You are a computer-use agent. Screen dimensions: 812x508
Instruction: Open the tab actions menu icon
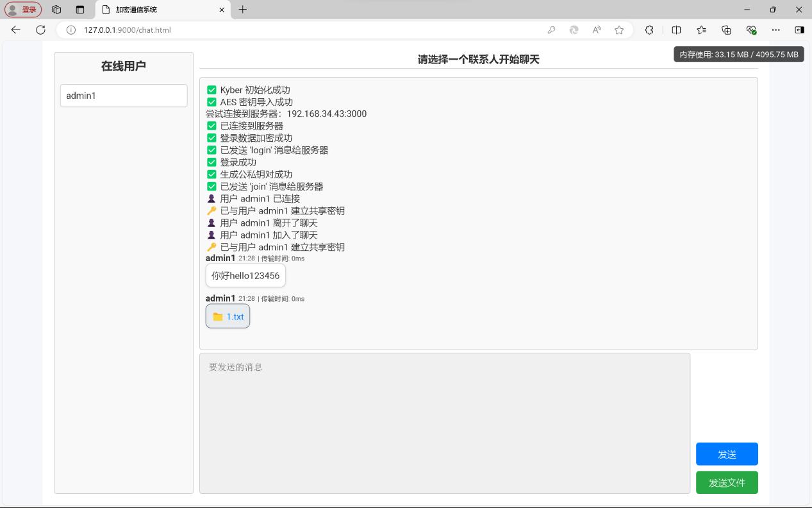(x=80, y=10)
